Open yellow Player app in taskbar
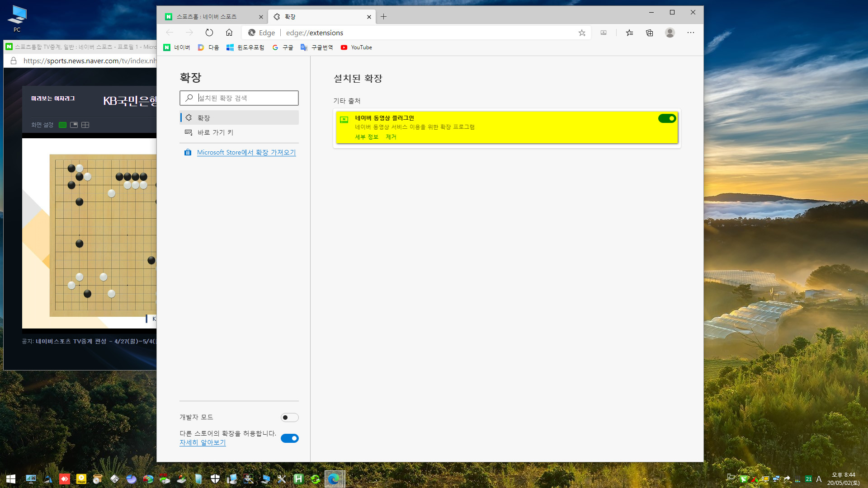Viewport: 868px width, 488px height. click(81, 479)
